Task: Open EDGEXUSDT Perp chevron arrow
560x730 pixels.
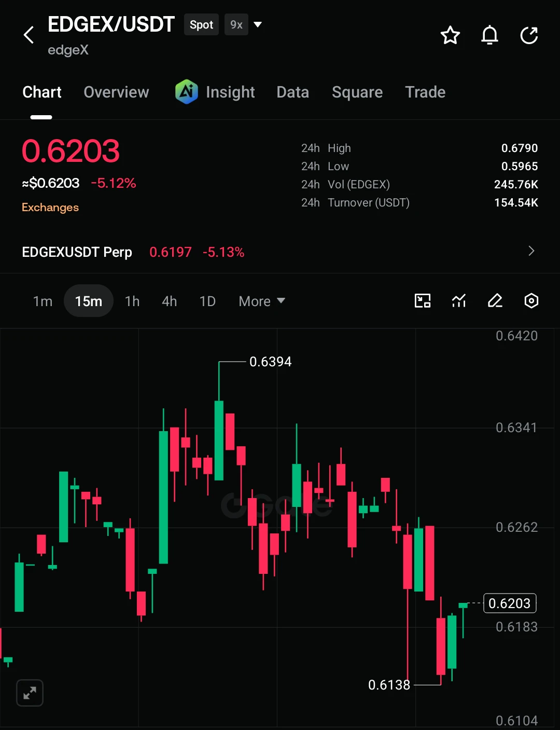Action: click(x=531, y=251)
